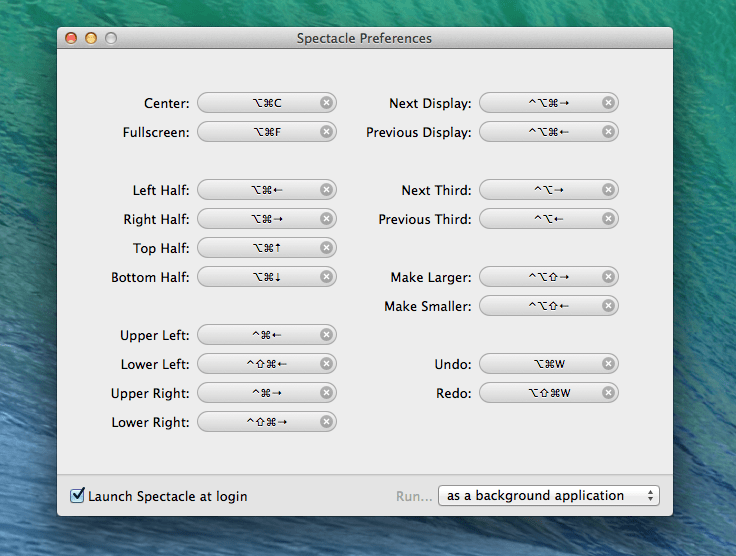736x556 pixels.
Task: Open the Run as background application dropdown
Action: 549,495
